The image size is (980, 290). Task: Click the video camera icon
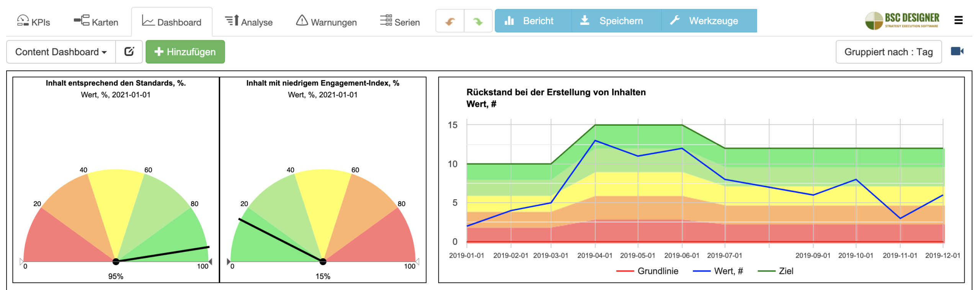pyautogui.click(x=957, y=51)
